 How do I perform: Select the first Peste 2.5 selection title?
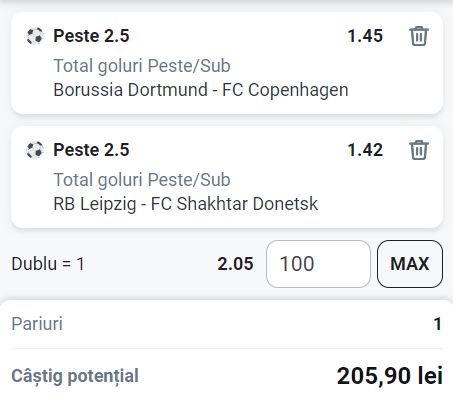click(91, 36)
